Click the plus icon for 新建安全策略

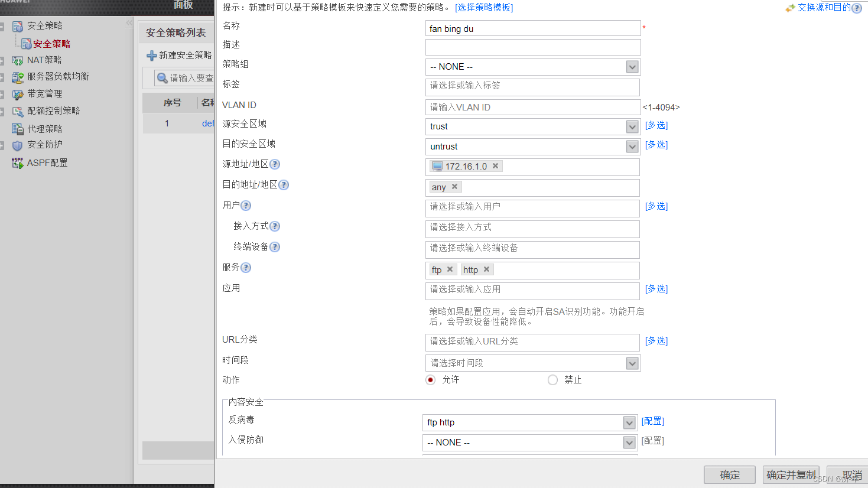(x=152, y=56)
